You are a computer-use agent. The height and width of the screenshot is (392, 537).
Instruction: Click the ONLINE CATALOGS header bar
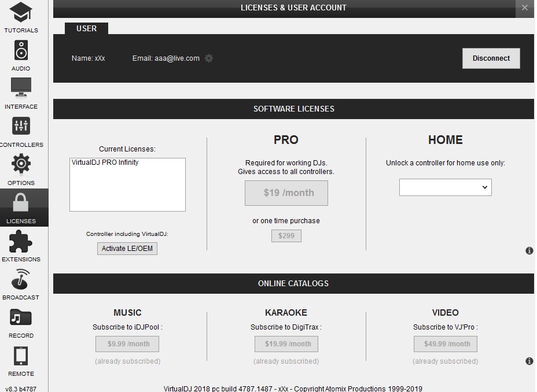(x=293, y=283)
